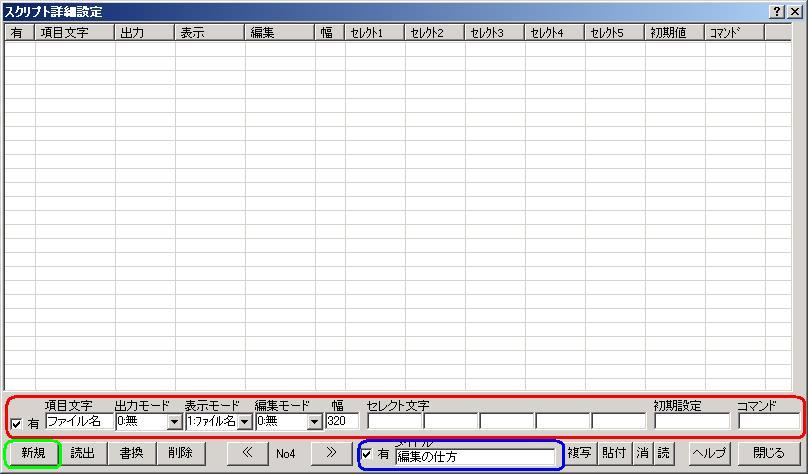Screen dimensions: 808x474
Task: Click the ? help icon in title bar
Action: pyautogui.click(x=777, y=11)
